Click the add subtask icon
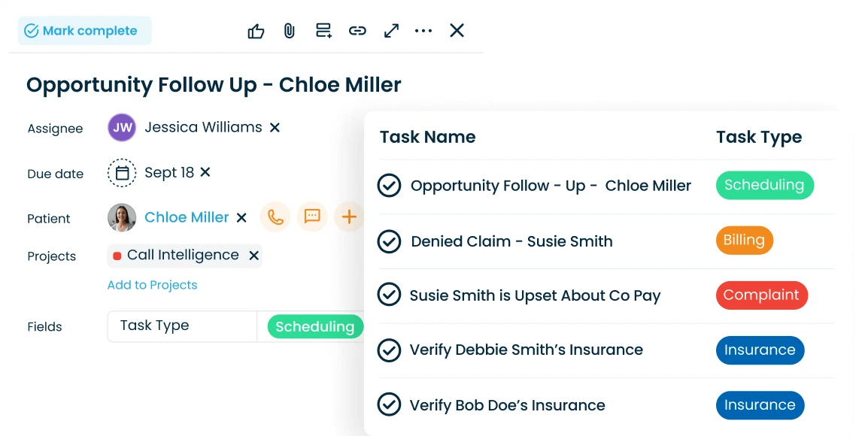 coord(323,32)
